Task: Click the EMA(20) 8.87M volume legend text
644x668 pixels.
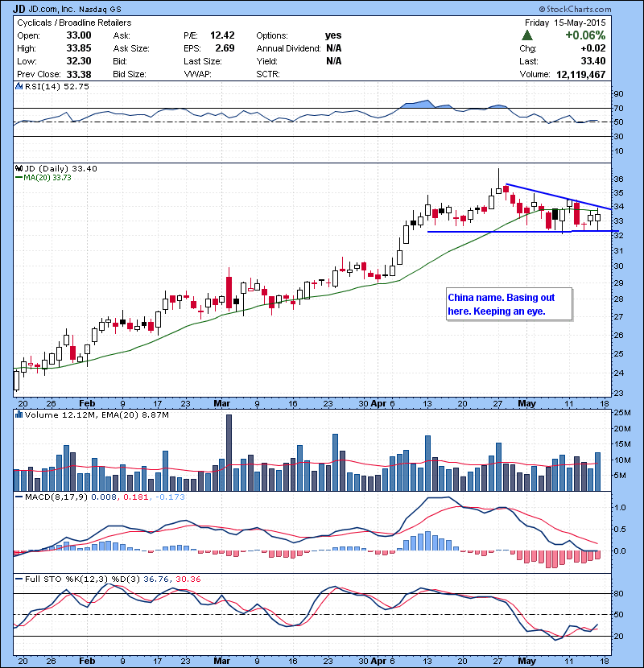Action: click(135, 414)
